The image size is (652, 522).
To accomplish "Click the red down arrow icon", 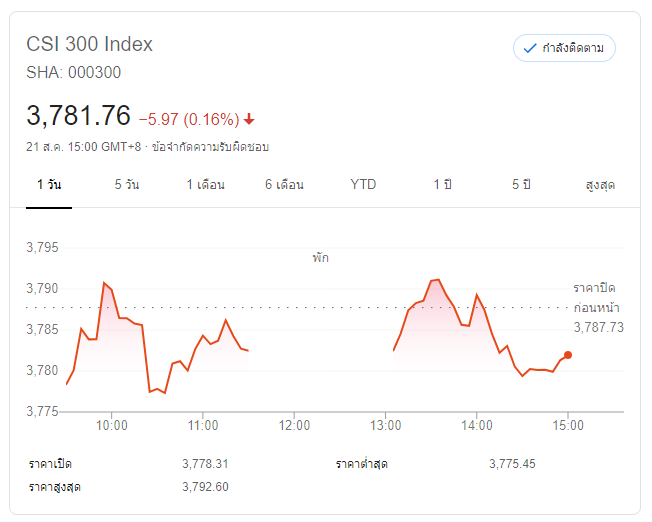I will [249, 119].
